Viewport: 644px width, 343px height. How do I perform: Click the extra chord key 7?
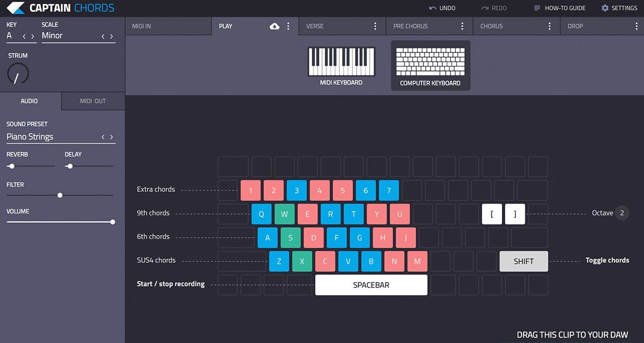(389, 190)
